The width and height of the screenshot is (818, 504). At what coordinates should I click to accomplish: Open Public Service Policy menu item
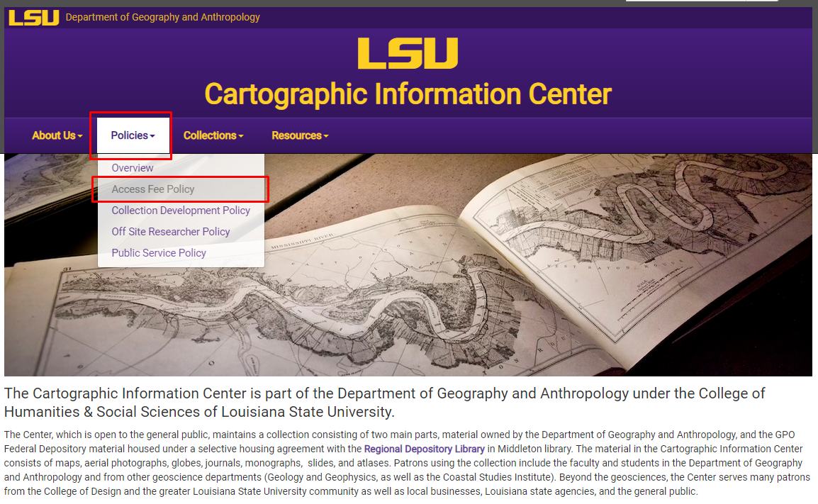click(x=181, y=253)
